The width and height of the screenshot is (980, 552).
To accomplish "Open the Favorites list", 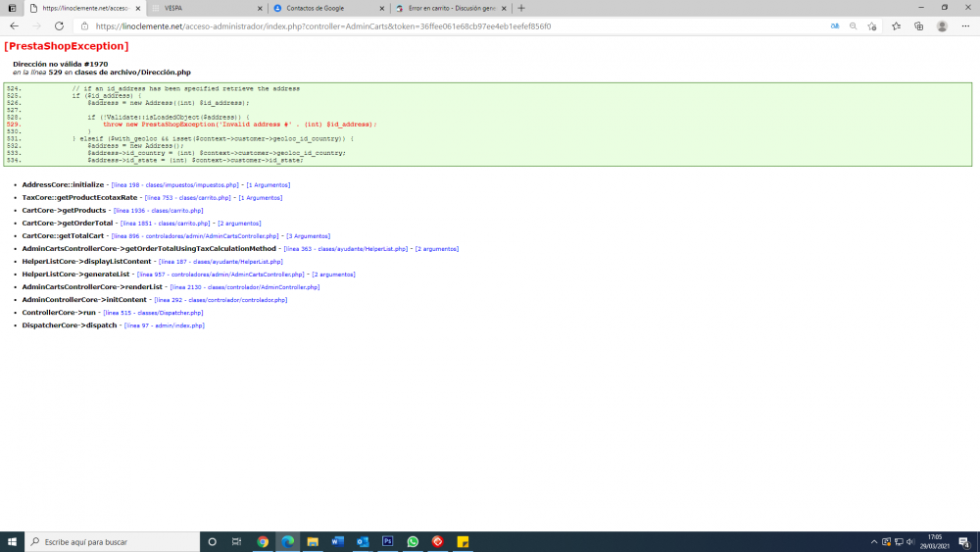I will [897, 26].
